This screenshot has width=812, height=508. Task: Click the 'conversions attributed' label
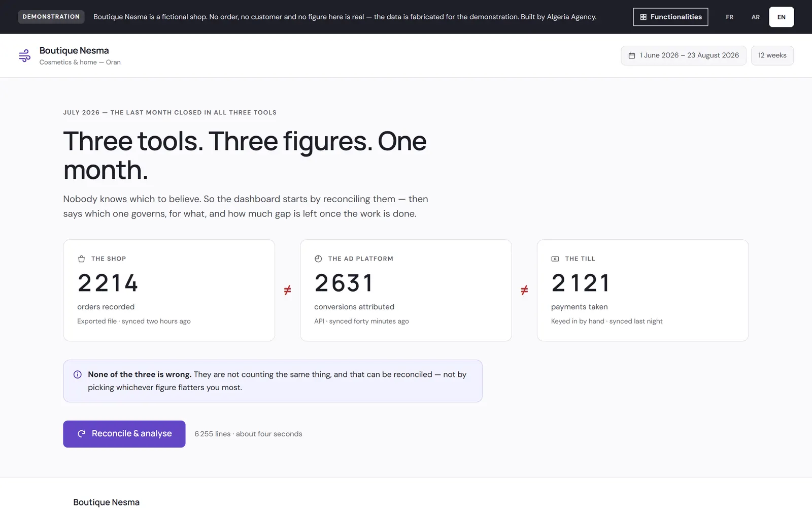pyautogui.click(x=354, y=307)
